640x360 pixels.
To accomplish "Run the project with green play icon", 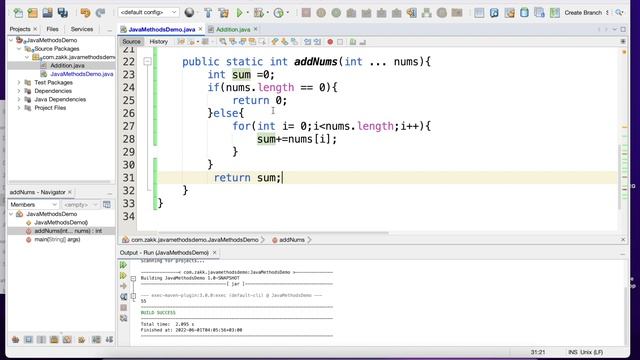I will click(x=240, y=13).
